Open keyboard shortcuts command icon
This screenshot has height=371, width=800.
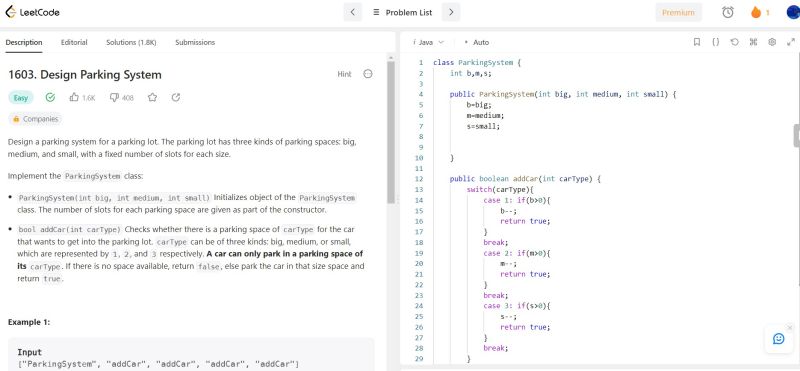[x=753, y=42]
